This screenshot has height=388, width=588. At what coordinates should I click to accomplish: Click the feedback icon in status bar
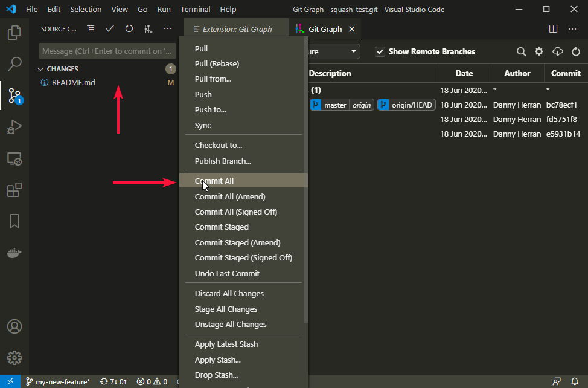[x=557, y=381]
